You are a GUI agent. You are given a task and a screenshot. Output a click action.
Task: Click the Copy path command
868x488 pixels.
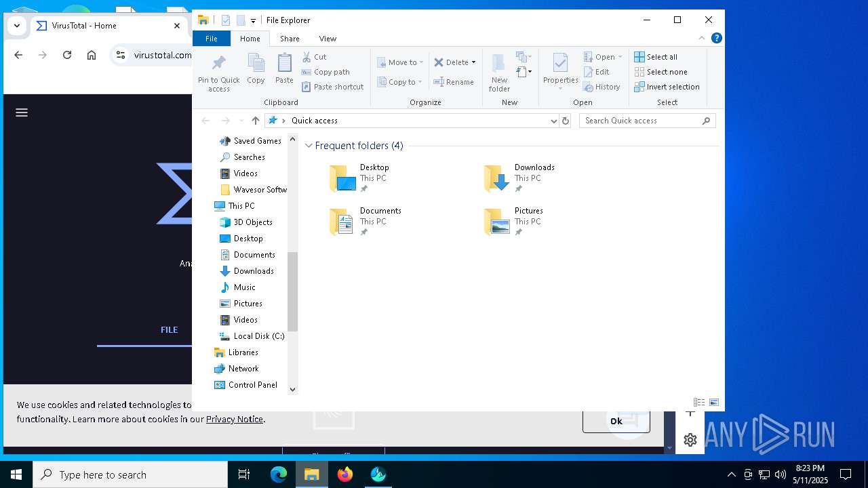(325, 72)
